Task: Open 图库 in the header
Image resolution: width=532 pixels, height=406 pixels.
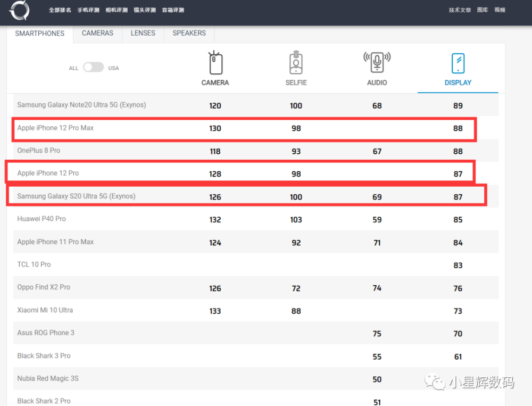Action: tap(483, 10)
